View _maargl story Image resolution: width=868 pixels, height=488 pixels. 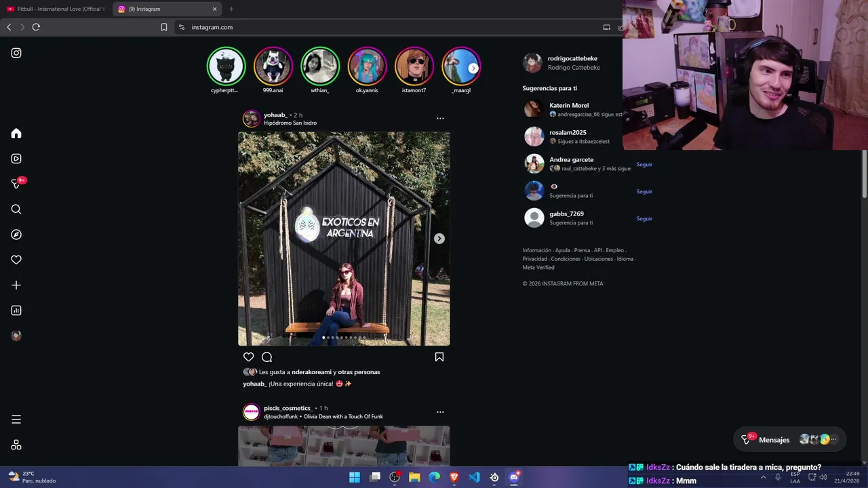tap(461, 66)
